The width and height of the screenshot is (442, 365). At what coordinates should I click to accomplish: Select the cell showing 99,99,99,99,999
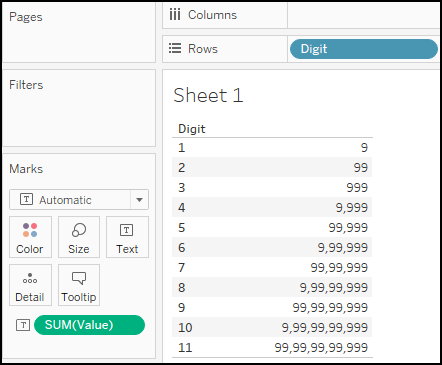click(321, 348)
